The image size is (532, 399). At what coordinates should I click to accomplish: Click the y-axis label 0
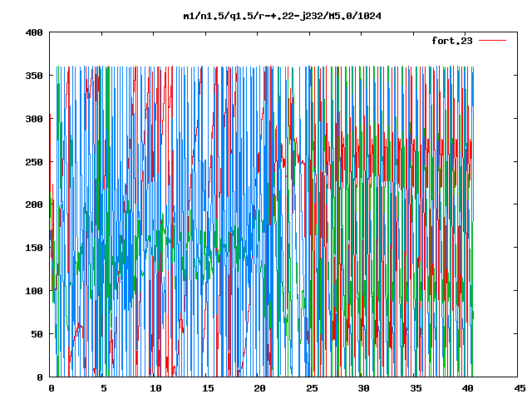40,377
